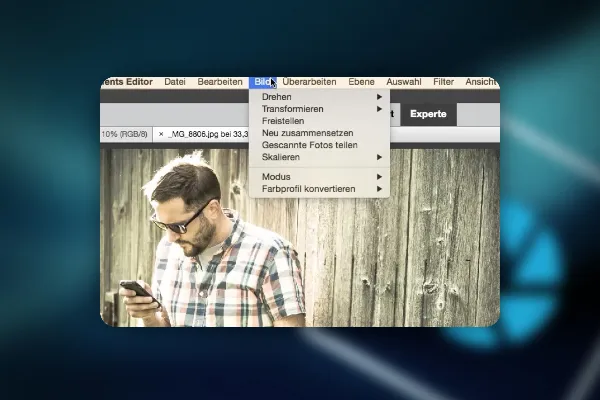
Task: Select Neu zusammensetzen menu entry
Action: tap(320, 133)
